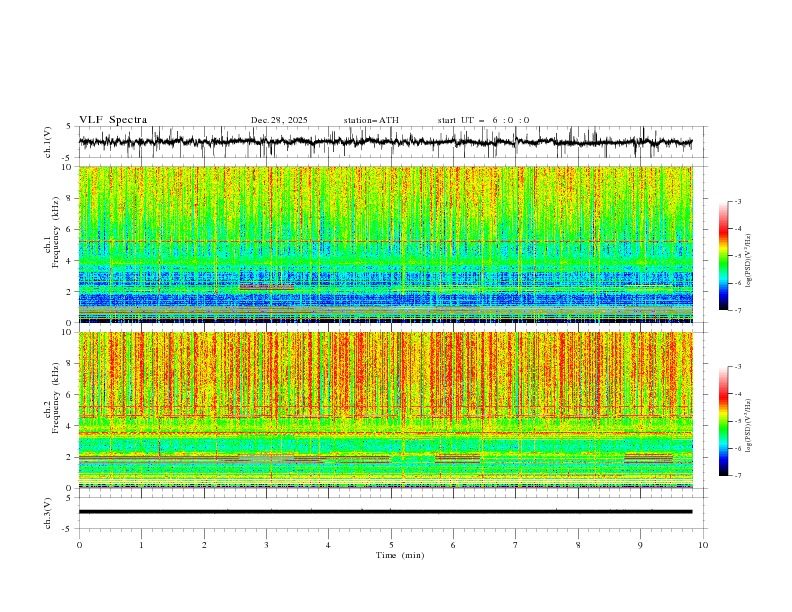The image size is (792, 612).
Task: Click the ch.1 "Frequency (kHz)" axis label
Action: click(56, 232)
